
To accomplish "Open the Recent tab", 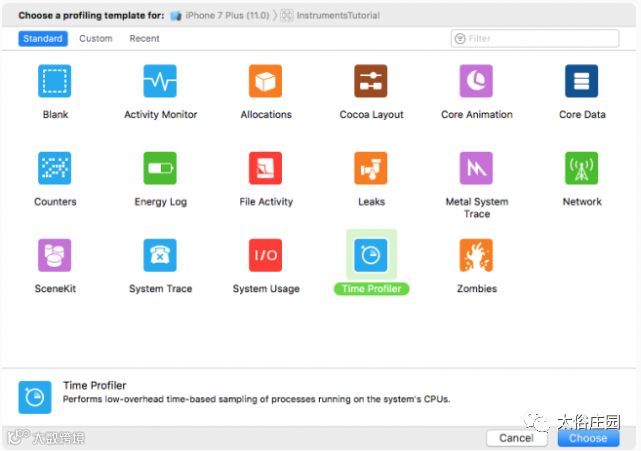I will click(144, 38).
